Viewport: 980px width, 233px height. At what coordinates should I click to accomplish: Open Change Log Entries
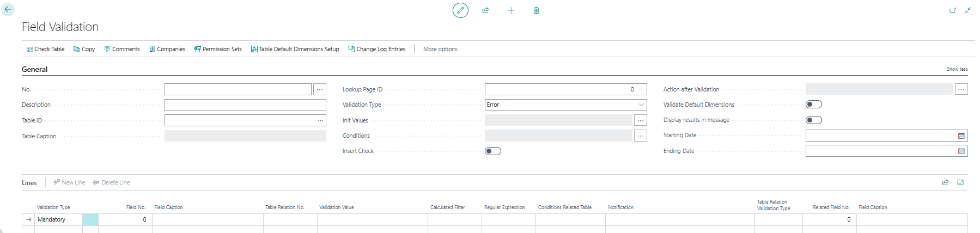tap(377, 49)
